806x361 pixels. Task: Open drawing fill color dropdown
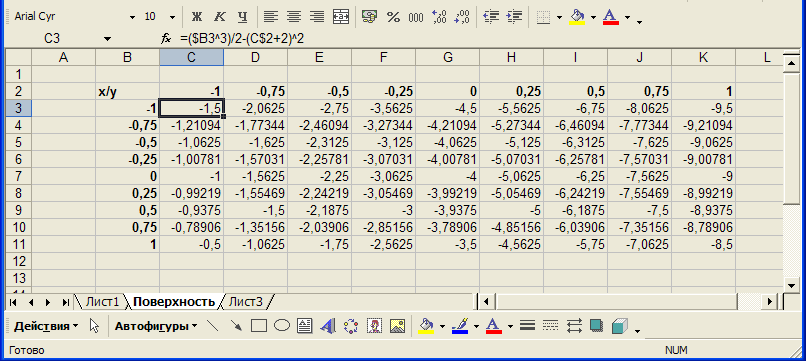(442, 327)
